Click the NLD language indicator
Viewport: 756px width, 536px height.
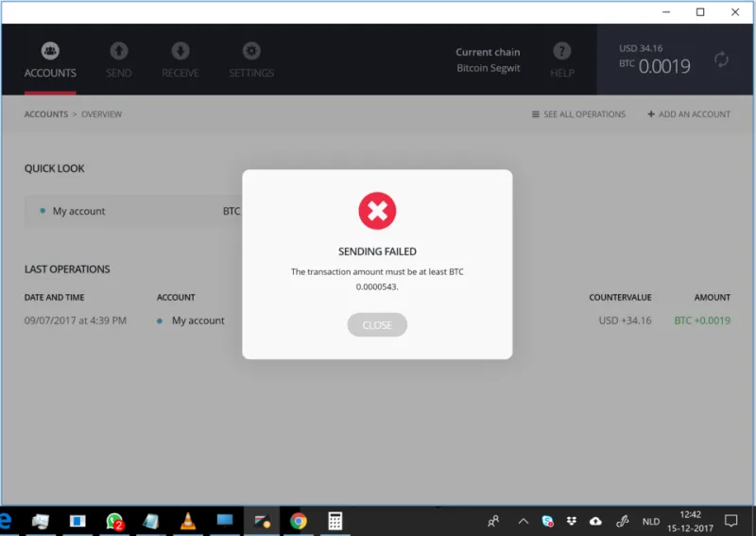click(x=651, y=521)
